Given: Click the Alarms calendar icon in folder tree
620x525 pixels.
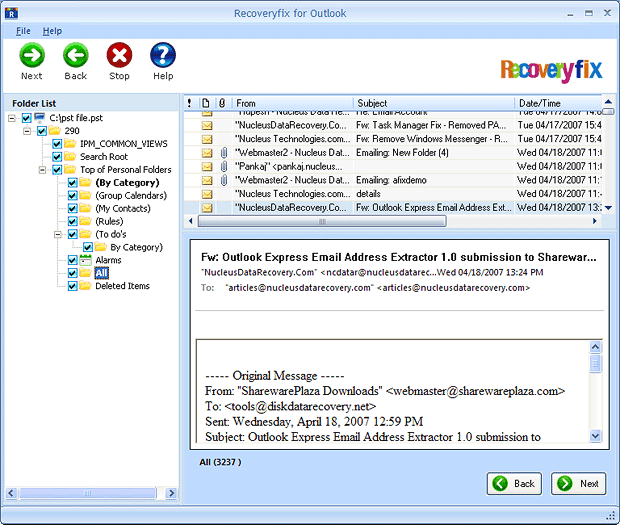Looking at the screenshot, I should click(85, 260).
